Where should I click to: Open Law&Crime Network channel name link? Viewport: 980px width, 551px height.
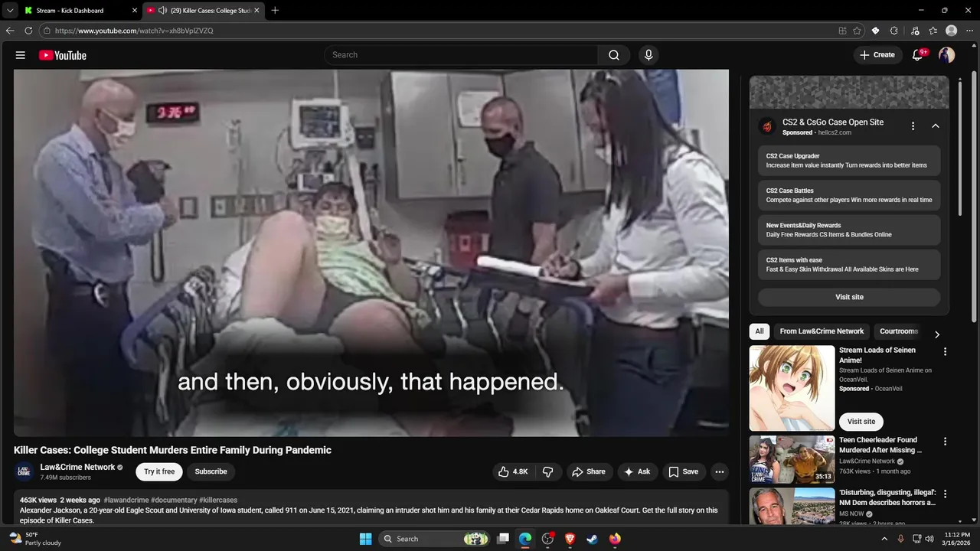click(77, 467)
